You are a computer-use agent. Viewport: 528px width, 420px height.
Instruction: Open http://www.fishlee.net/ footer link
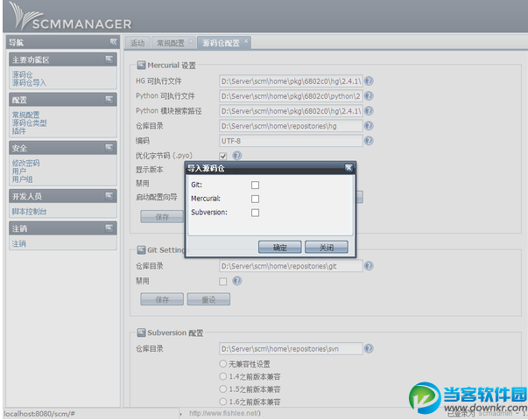[224, 413]
